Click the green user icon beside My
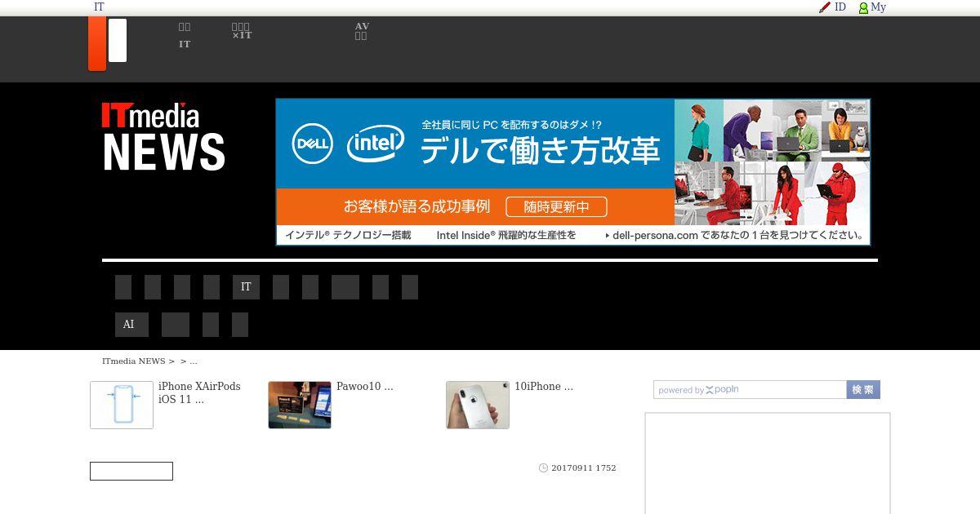The image size is (980, 514). point(863,8)
